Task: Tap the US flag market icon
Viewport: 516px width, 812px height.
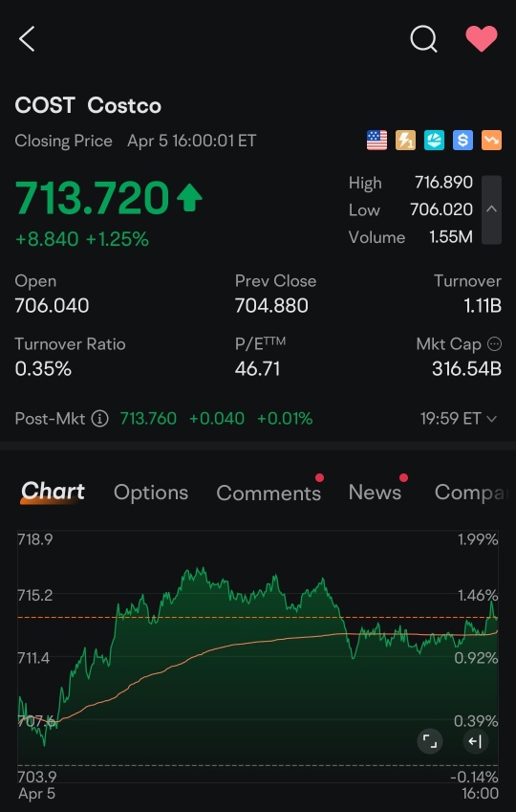Action: click(376, 141)
